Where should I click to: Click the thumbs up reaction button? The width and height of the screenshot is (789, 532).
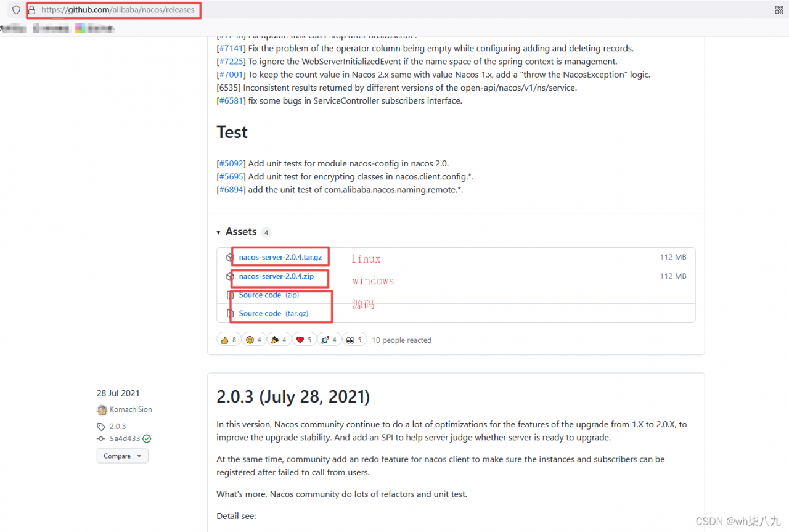click(228, 340)
